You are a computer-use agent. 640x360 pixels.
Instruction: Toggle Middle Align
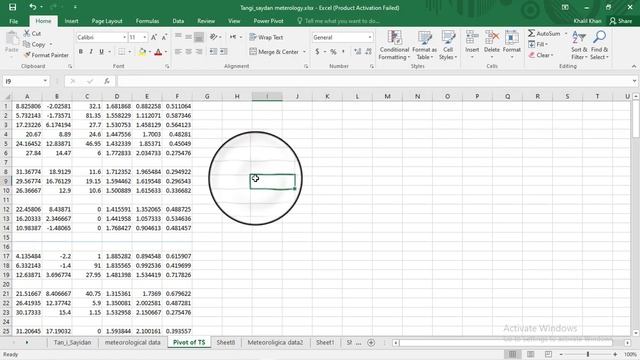click(189, 37)
